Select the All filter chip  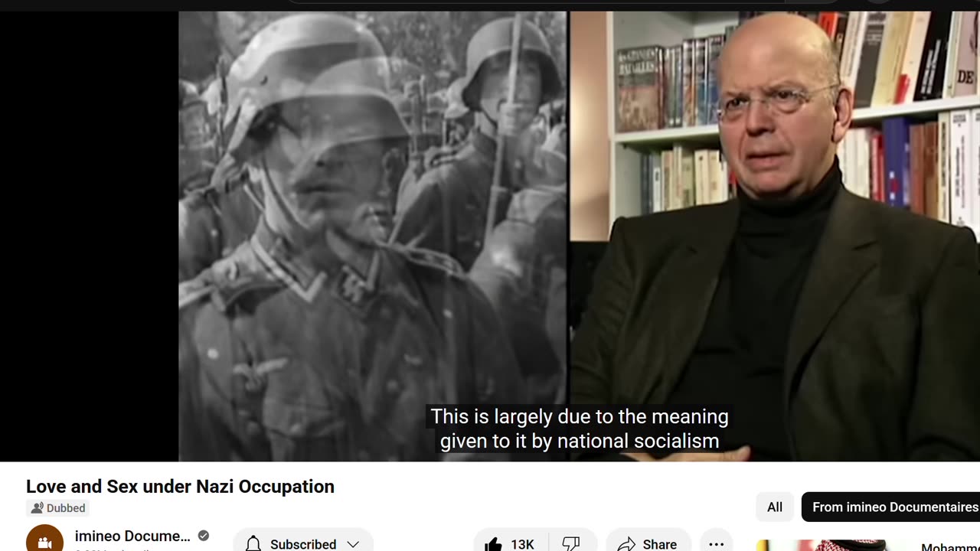tap(775, 507)
